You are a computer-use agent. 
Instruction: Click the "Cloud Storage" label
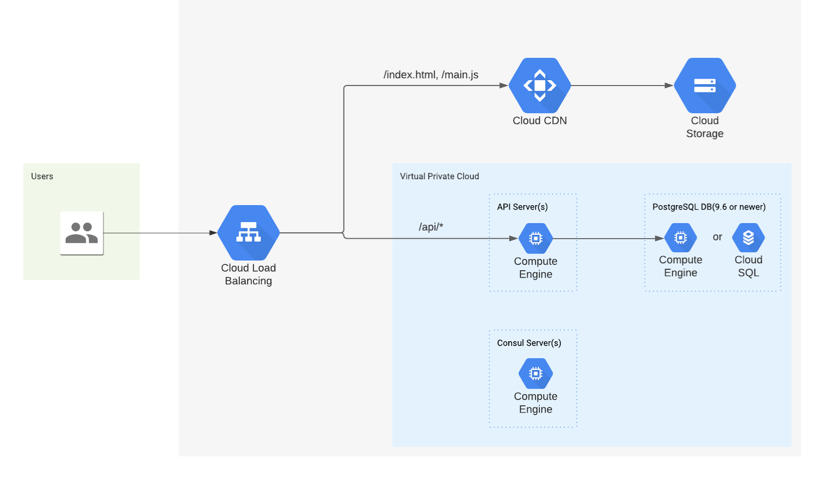[705, 127]
